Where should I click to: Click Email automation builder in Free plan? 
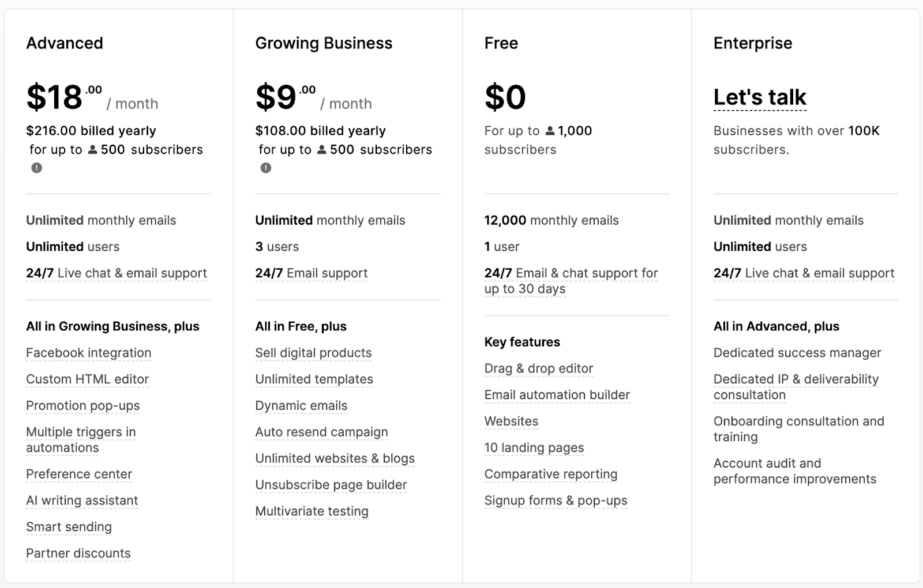pyautogui.click(x=557, y=395)
